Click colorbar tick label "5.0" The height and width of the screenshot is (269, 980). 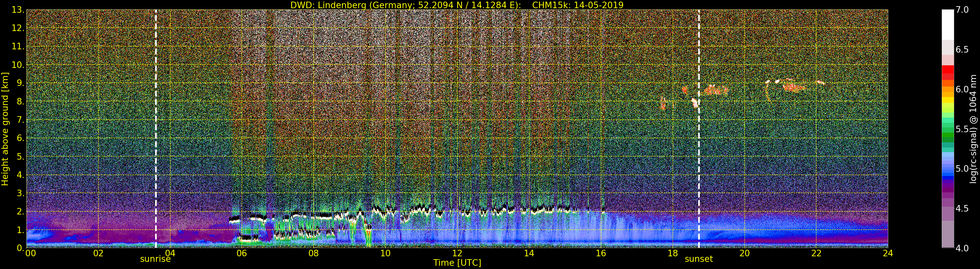962,168
